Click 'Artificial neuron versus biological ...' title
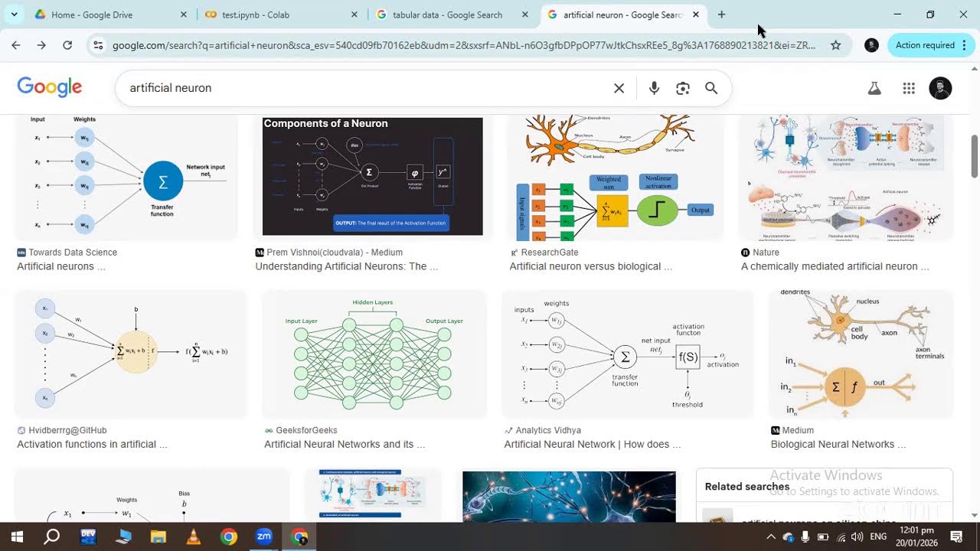The height and width of the screenshot is (551, 980). [591, 266]
